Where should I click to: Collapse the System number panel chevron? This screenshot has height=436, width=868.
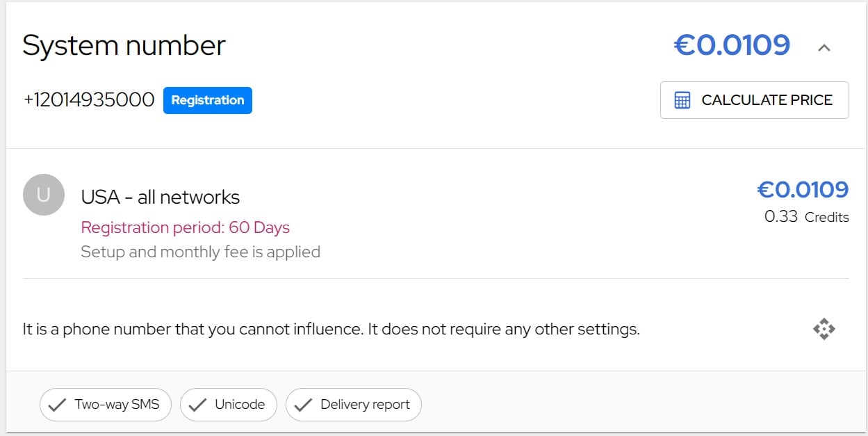(x=824, y=48)
